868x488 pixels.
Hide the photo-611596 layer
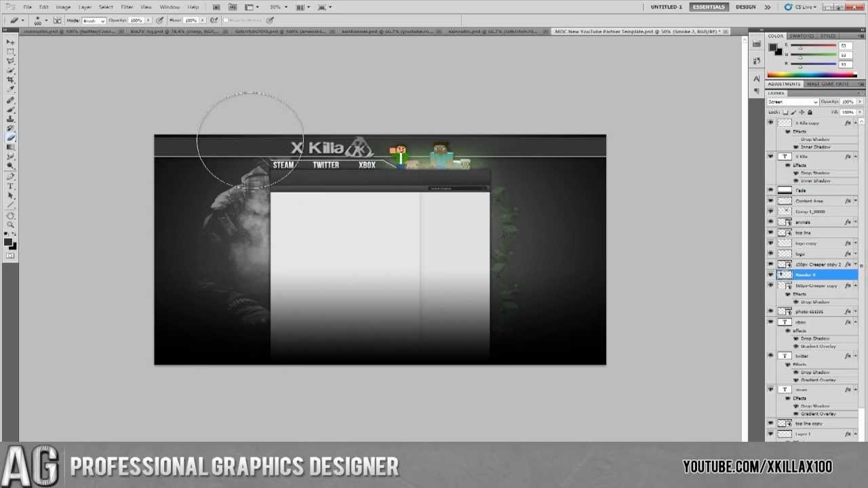(x=770, y=311)
